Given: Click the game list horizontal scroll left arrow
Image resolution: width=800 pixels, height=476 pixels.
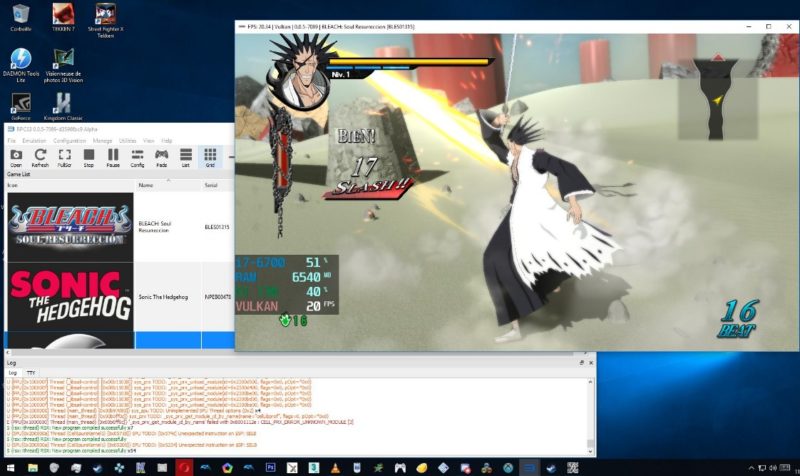Looking at the screenshot, I should point(8,353).
